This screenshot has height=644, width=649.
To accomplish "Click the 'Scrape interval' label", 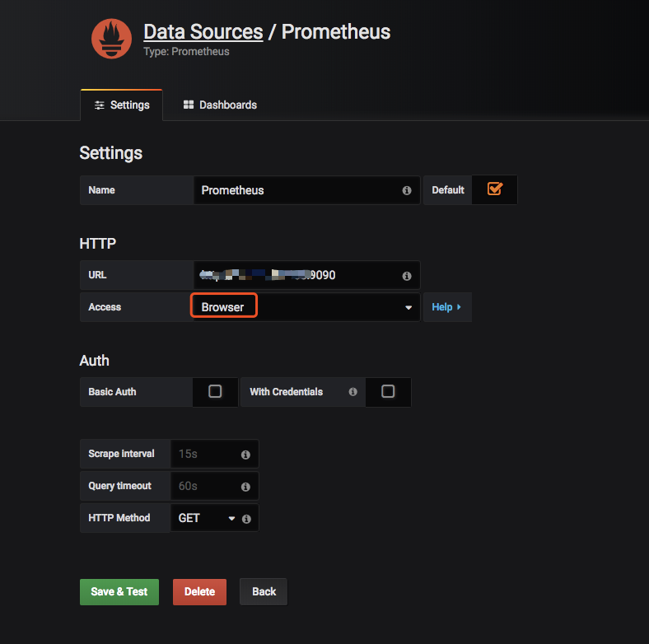I will pyautogui.click(x=121, y=454).
